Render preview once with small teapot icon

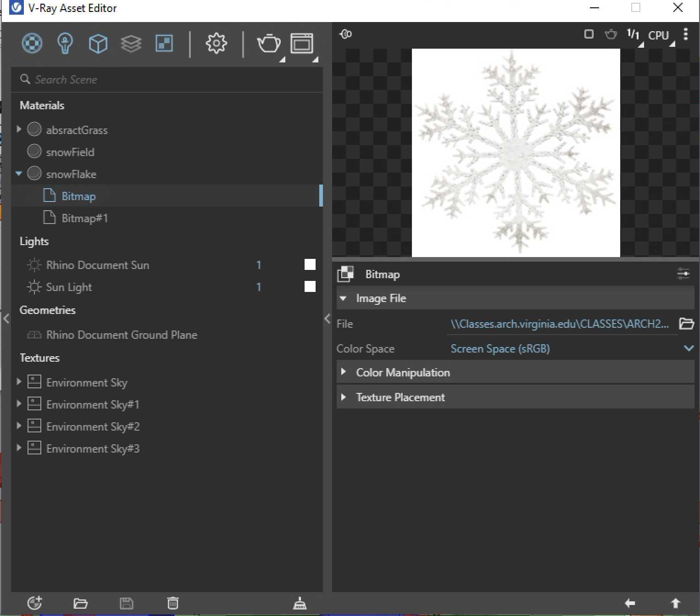click(611, 34)
